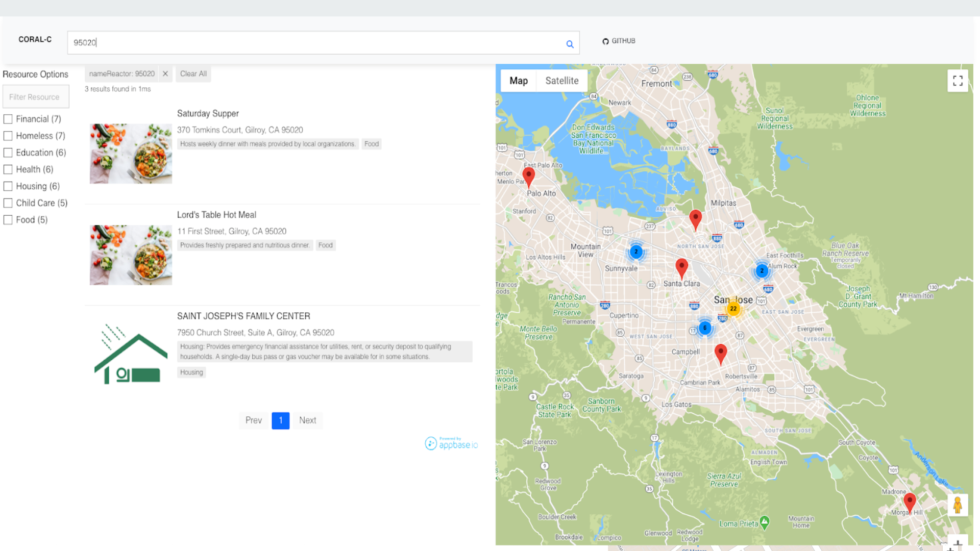Click the Clear All button
The width and height of the screenshot is (980, 551).
[193, 73]
